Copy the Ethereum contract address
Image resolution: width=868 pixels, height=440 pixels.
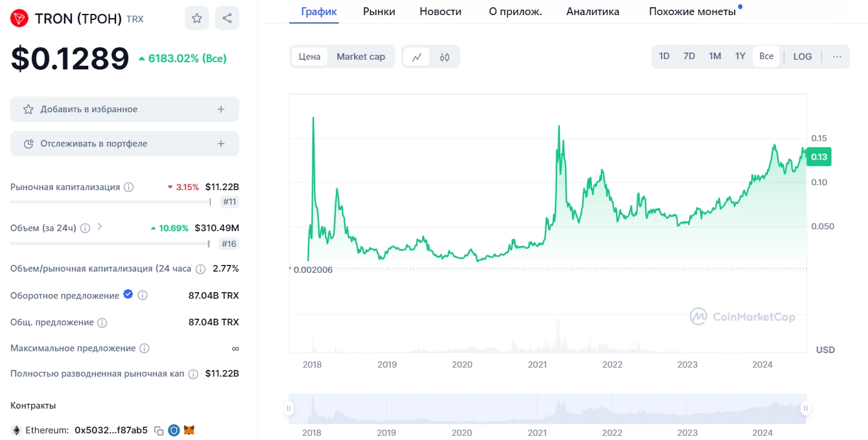coord(159,430)
